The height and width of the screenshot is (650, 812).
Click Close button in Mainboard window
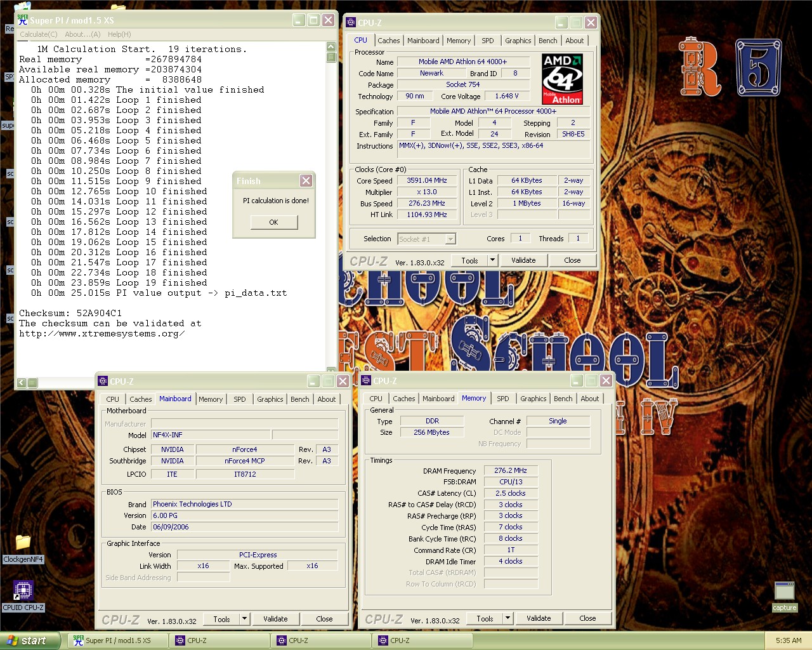[x=324, y=619]
